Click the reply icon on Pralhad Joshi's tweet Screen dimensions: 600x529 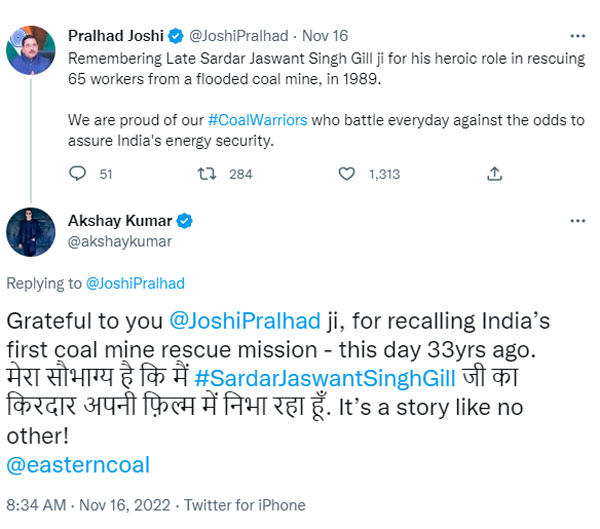tap(77, 174)
